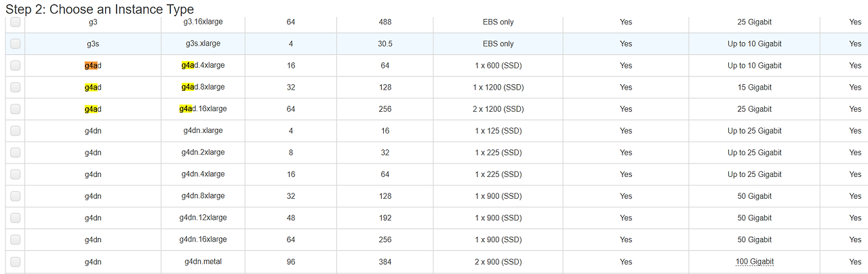Choose the g4dn.xlarge instance checkbox
Image resolution: width=868 pixels, height=274 pixels.
[x=15, y=130]
